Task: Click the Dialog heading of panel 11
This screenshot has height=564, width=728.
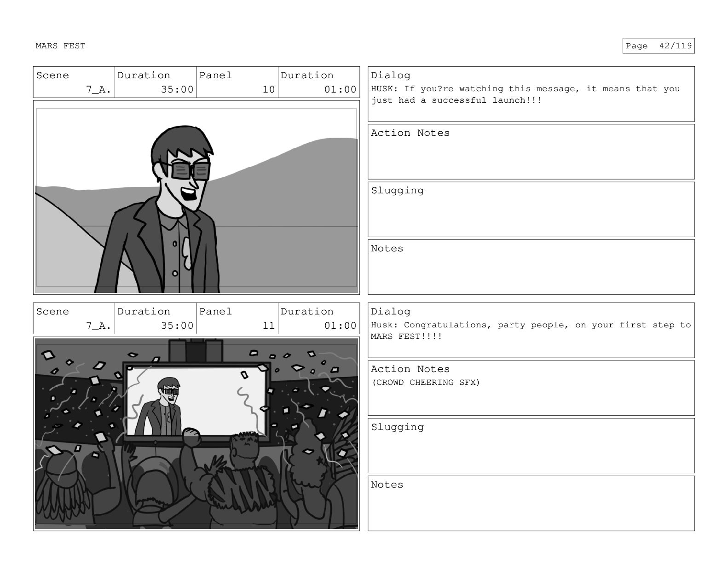Action: point(390,312)
